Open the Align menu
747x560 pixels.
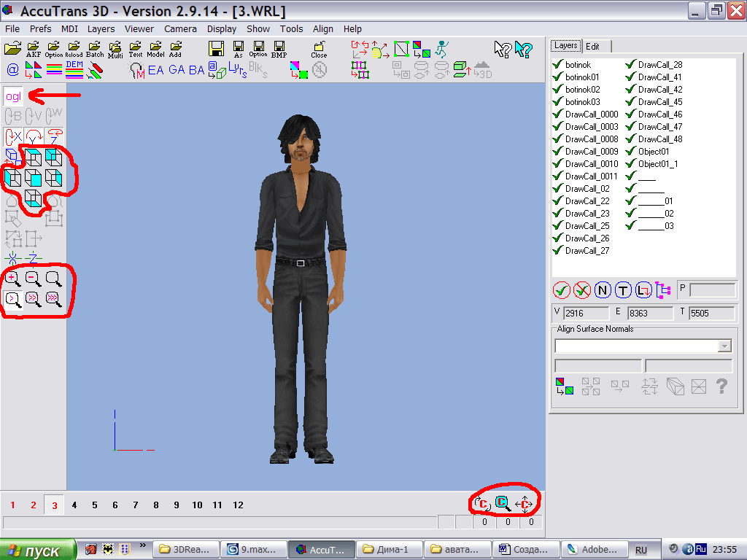323,28
